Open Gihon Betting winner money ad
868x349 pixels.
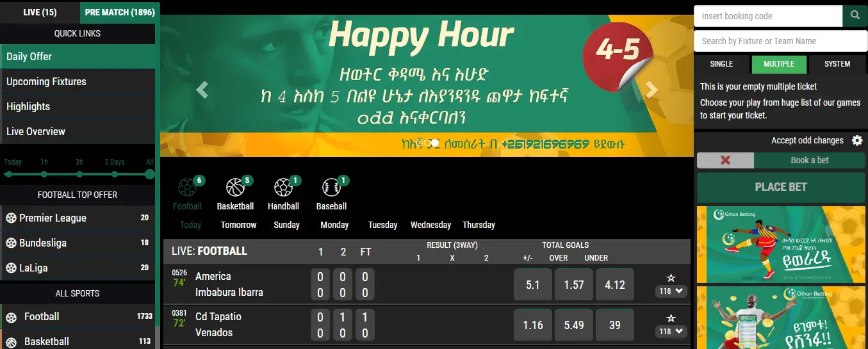[781, 317]
